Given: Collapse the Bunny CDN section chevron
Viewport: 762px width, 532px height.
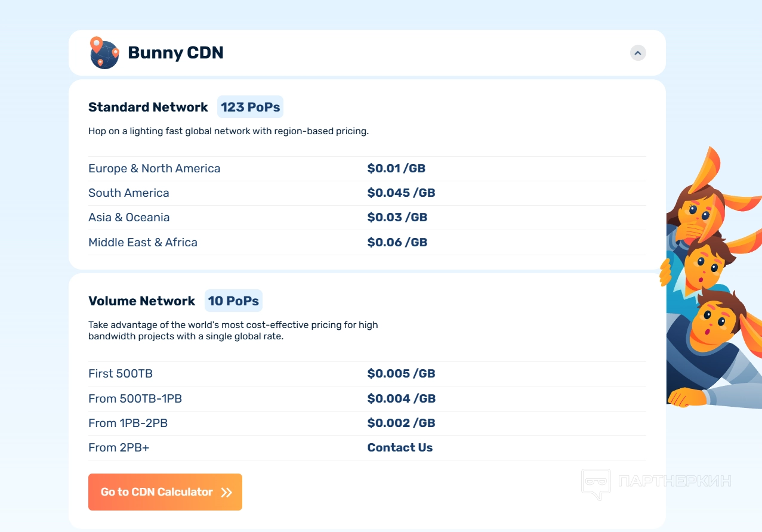Looking at the screenshot, I should click(x=638, y=53).
